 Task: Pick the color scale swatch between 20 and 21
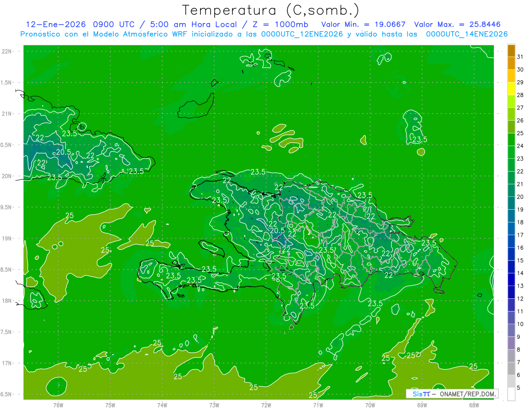(x=511, y=190)
